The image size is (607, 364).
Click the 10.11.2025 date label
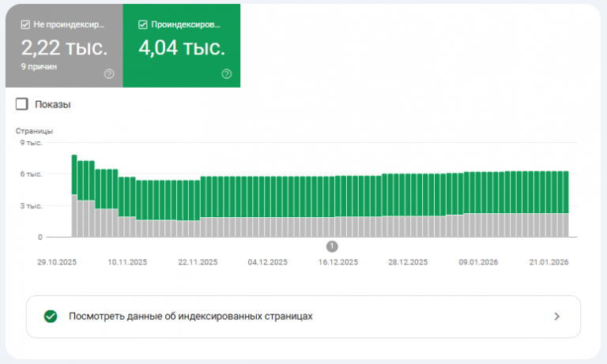pyautogui.click(x=127, y=262)
